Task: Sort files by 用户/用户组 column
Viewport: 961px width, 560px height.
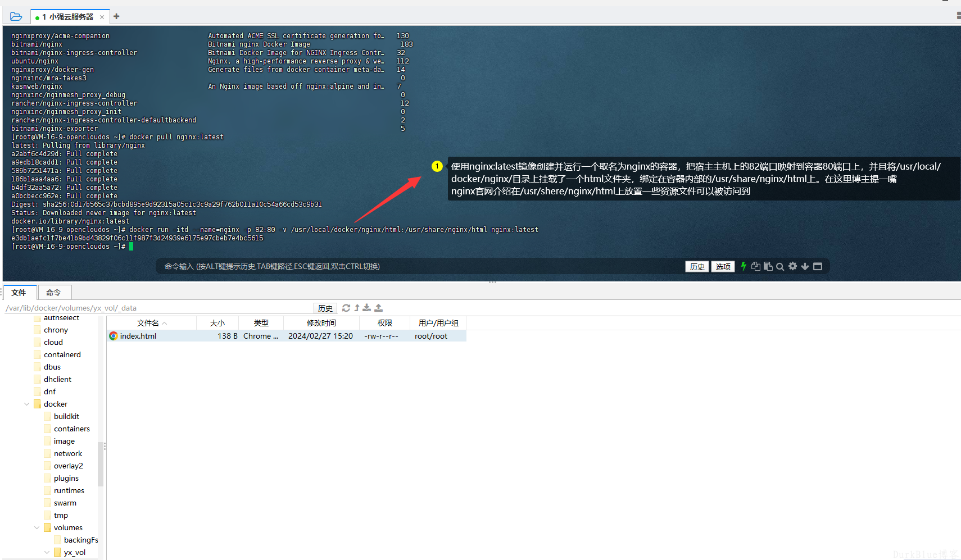Action: coord(438,323)
